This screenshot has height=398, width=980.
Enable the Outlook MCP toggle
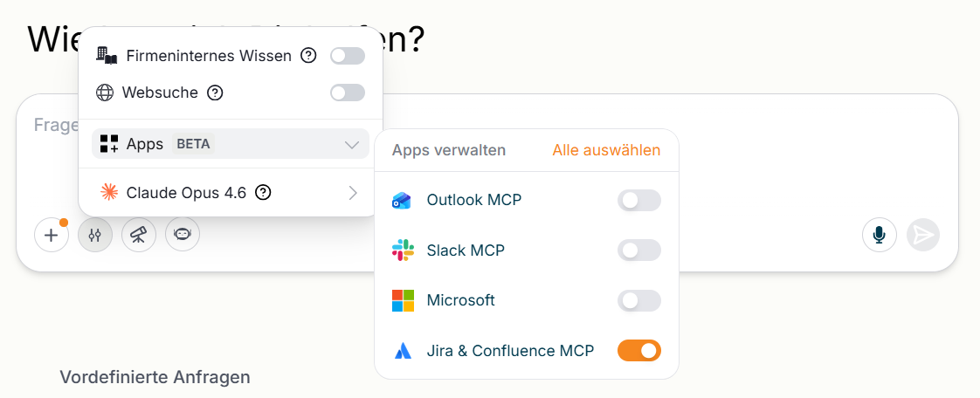click(638, 201)
